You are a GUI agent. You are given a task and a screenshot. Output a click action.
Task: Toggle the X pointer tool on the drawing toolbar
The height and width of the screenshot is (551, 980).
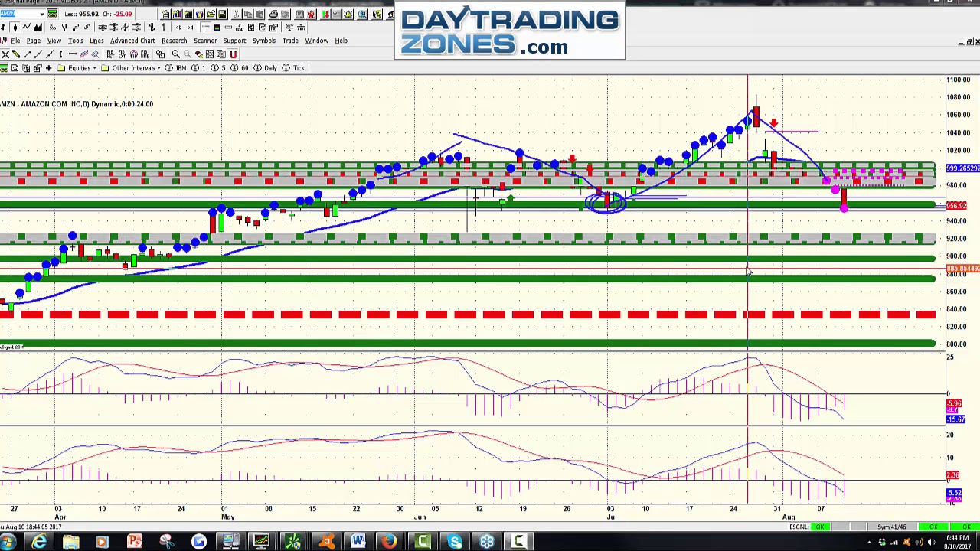5,54
